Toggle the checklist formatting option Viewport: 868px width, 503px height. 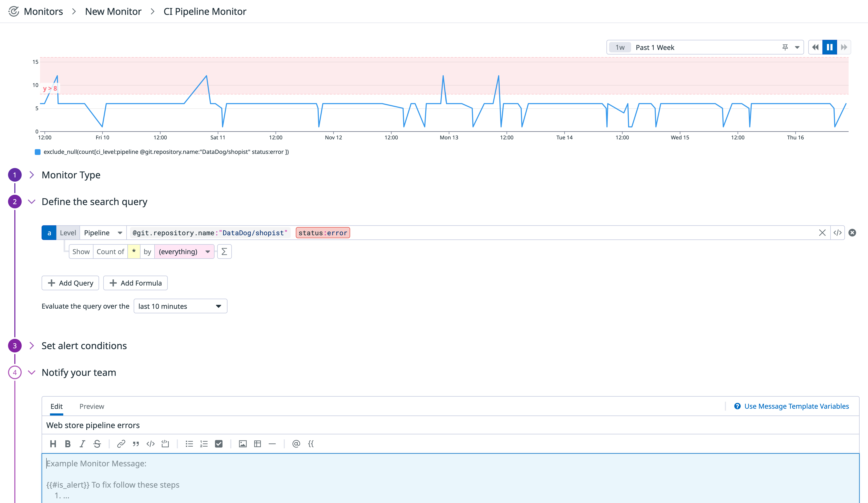pos(219,443)
